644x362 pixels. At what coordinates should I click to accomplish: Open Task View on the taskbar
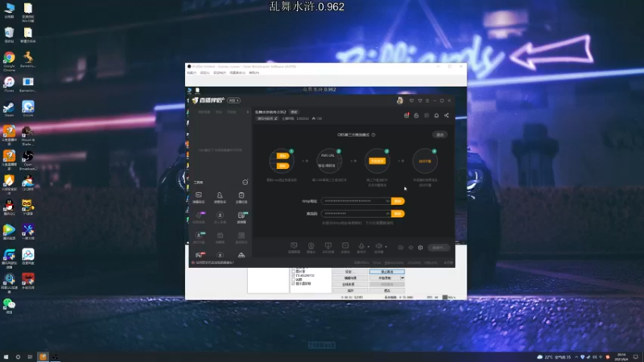click(30, 356)
